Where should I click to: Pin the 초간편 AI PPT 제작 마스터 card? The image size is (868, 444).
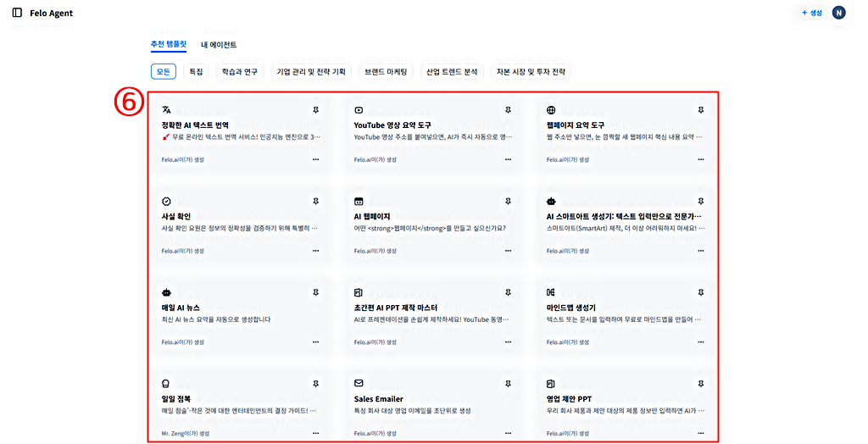509,292
